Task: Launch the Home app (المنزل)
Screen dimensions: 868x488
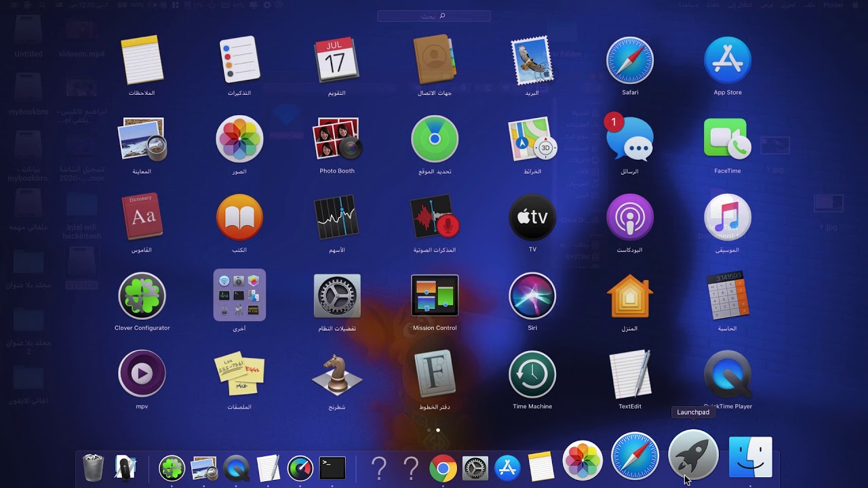Action: pyautogui.click(x=630, y=296)
